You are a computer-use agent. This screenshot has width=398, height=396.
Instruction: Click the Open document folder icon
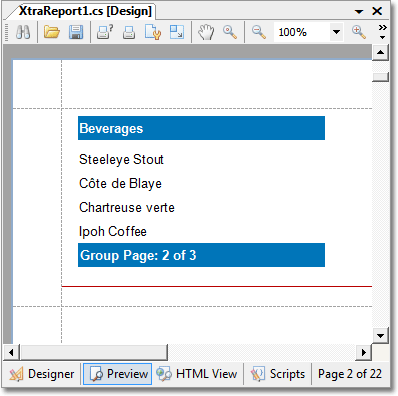tap(52, 32)
